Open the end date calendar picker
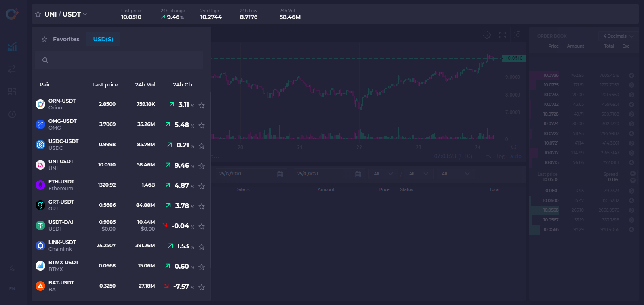Viewport: 644px width, 305px height. coord(358,174)
